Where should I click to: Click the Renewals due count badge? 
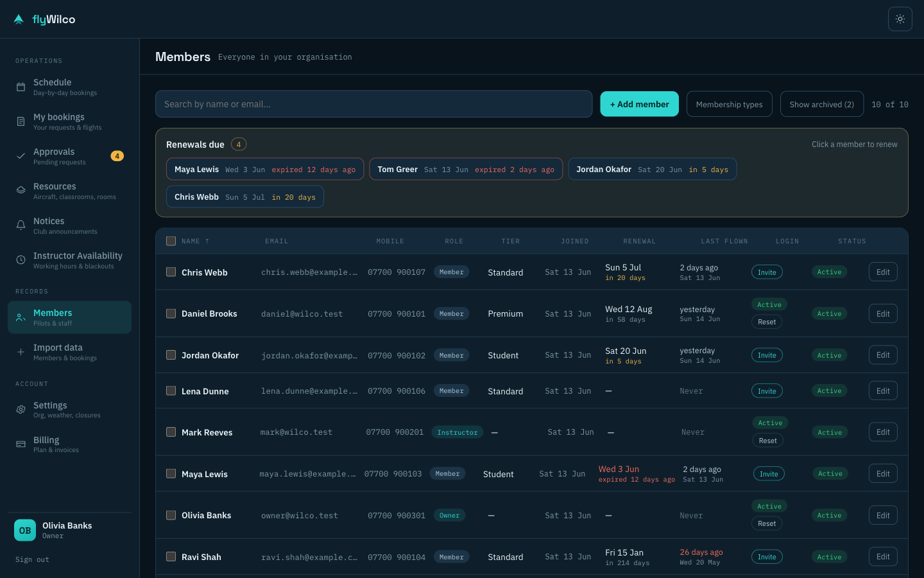click(239, 144)
